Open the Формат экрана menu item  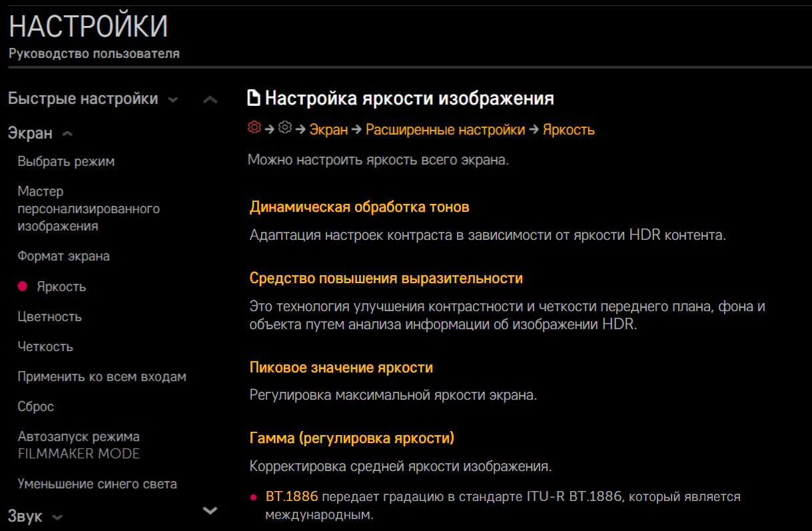pyautogui.click(x=63, y=256)
